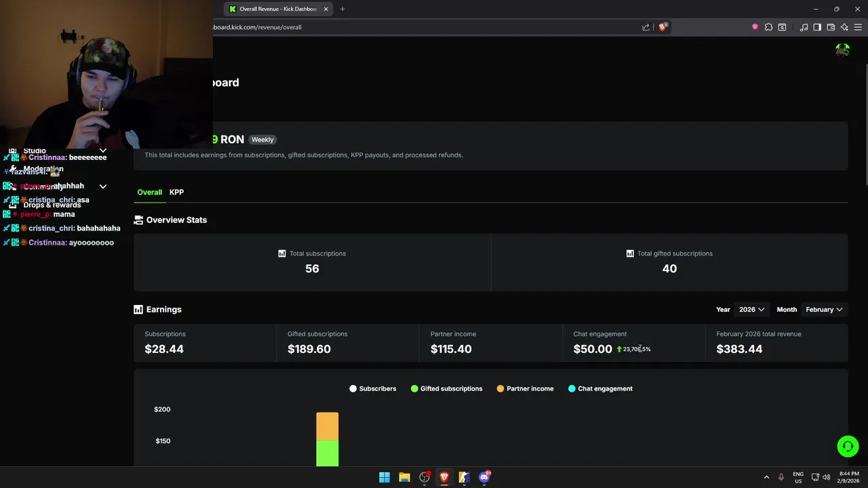Click the $200 chart axis label
Image resolution: width=868 pixels, height=488 pixels.
[162, 409]
